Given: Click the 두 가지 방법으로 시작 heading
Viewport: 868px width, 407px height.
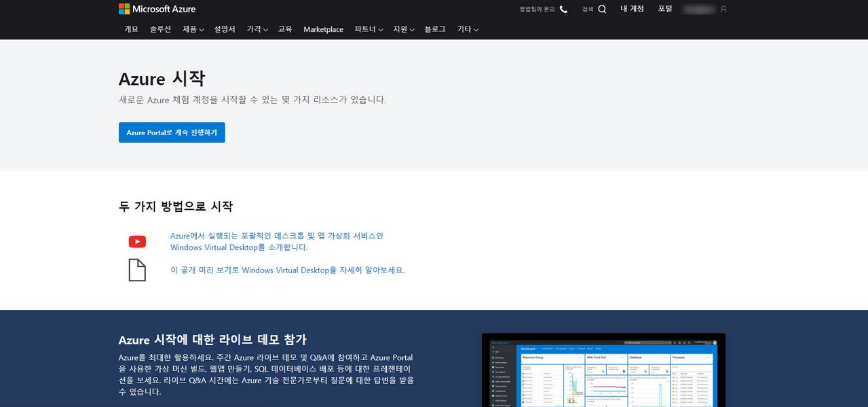Looking at the screenshot, I should click(176, 206).
